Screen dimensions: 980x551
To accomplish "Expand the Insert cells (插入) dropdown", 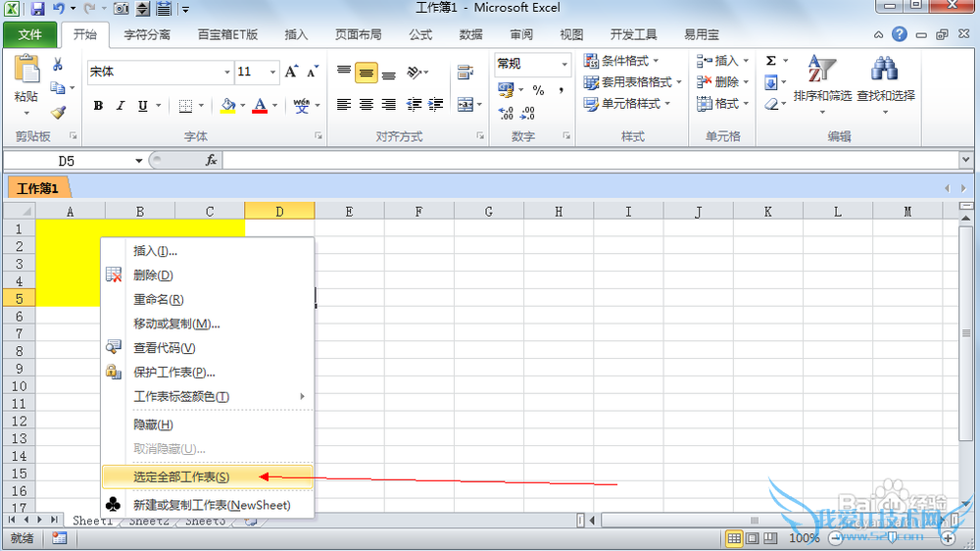I will (x=746, y=61).
